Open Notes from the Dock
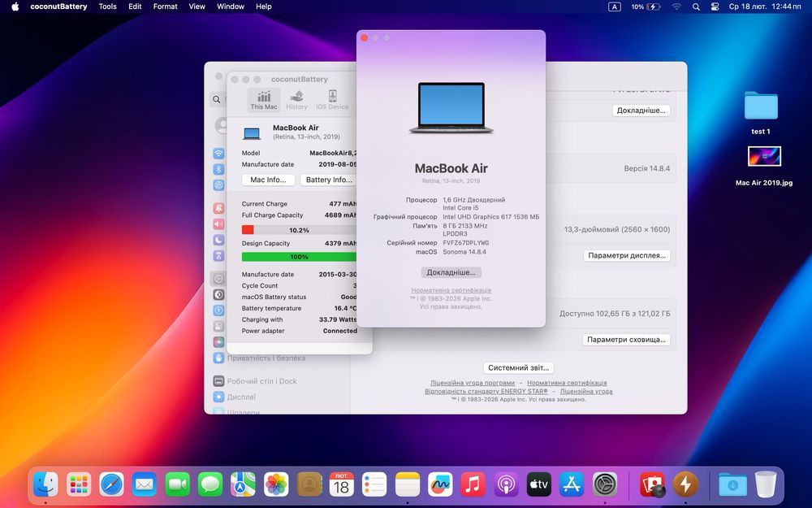The image size is (812, 508). coord(408,484)
